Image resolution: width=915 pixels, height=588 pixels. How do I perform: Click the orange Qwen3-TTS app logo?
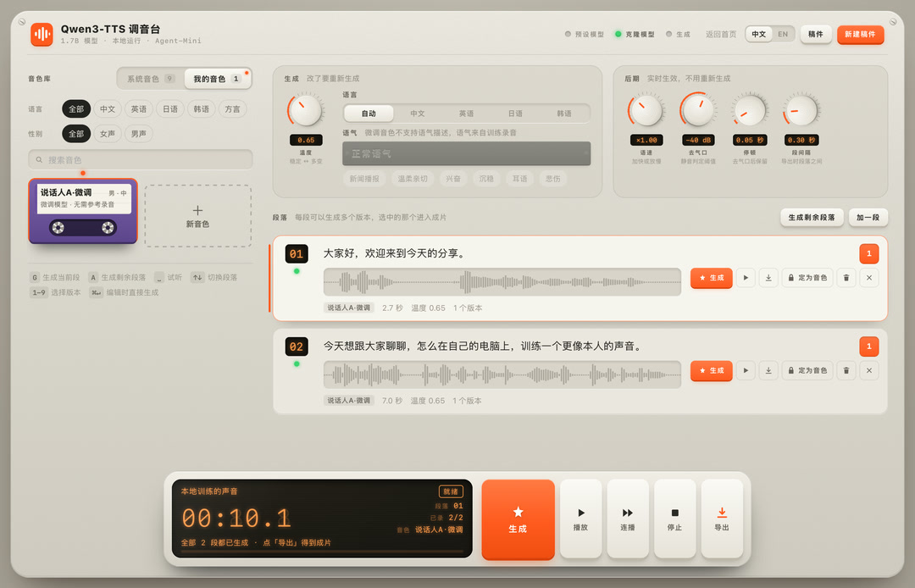tap(42, 34)
